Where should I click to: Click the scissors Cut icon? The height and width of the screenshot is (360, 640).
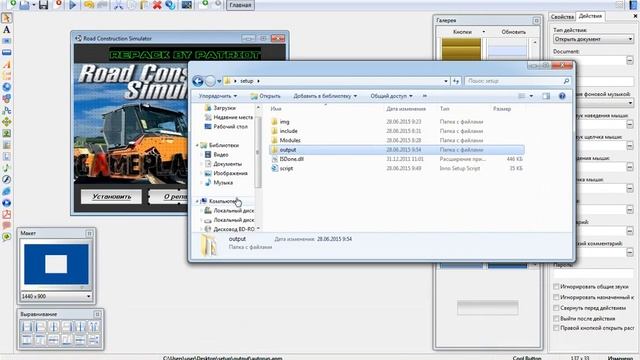pos(118,5)
